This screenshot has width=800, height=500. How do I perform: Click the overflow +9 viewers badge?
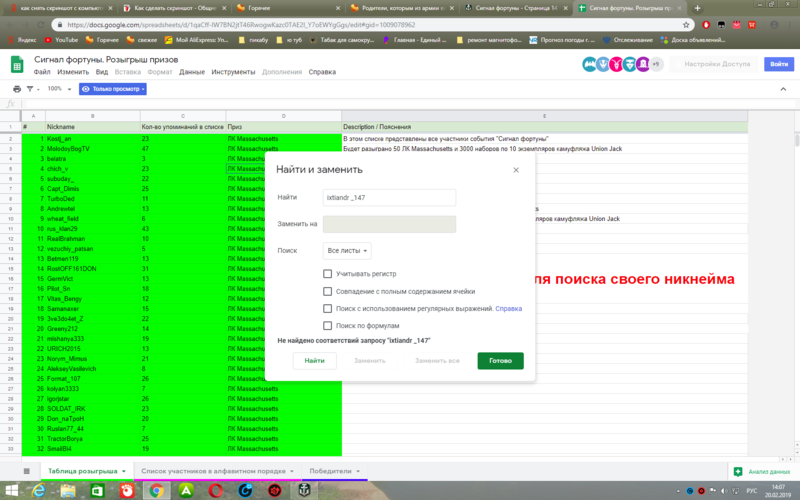tap(656, 64)
